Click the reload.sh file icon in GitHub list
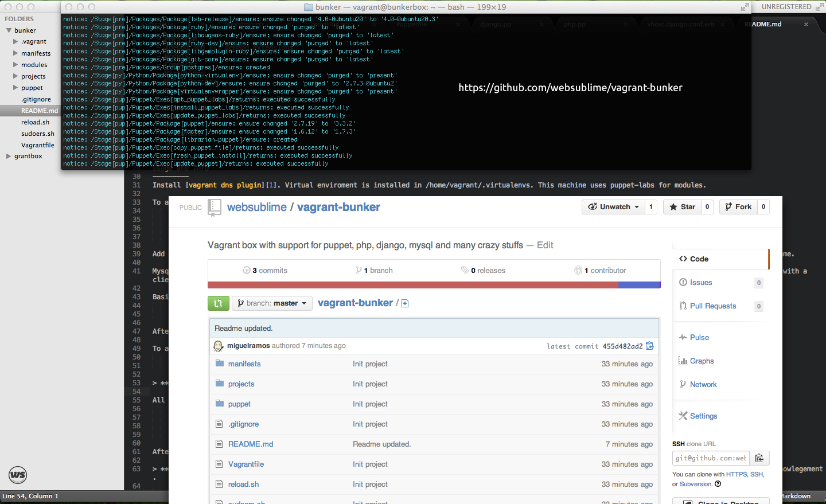 pos(219,484)
